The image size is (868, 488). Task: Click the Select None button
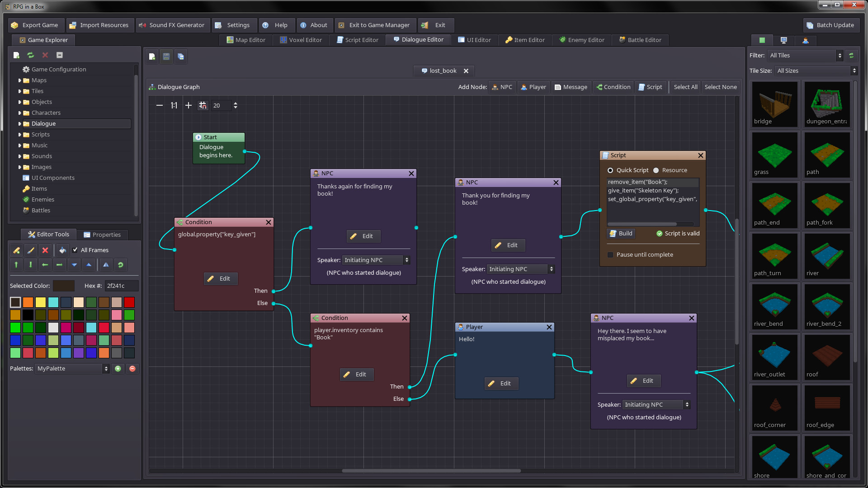click(720, 87)
